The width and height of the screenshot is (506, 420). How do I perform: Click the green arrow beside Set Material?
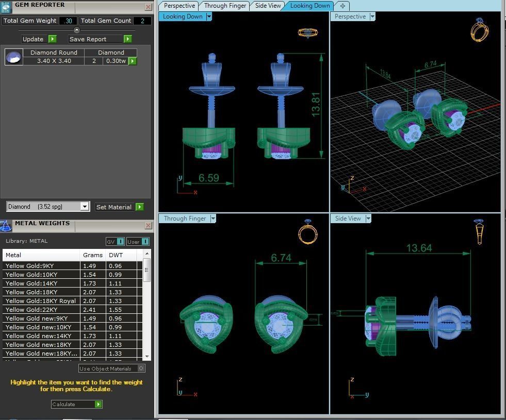[140, 207]
